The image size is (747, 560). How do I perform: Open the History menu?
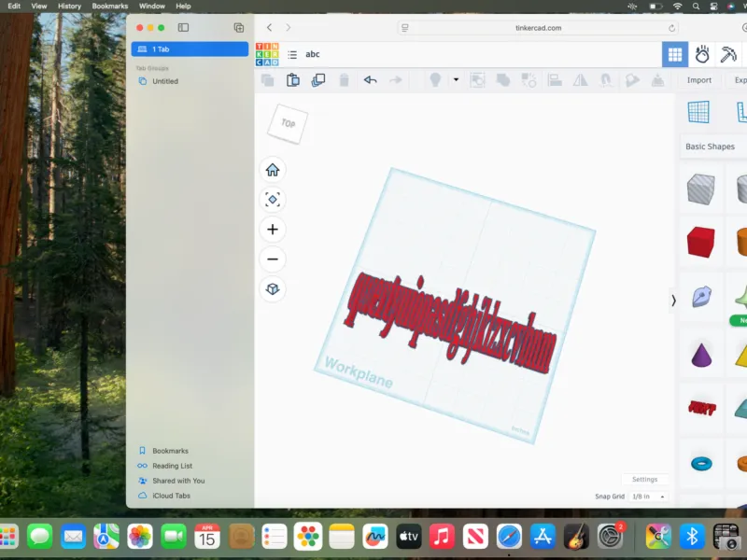(69, 7)
